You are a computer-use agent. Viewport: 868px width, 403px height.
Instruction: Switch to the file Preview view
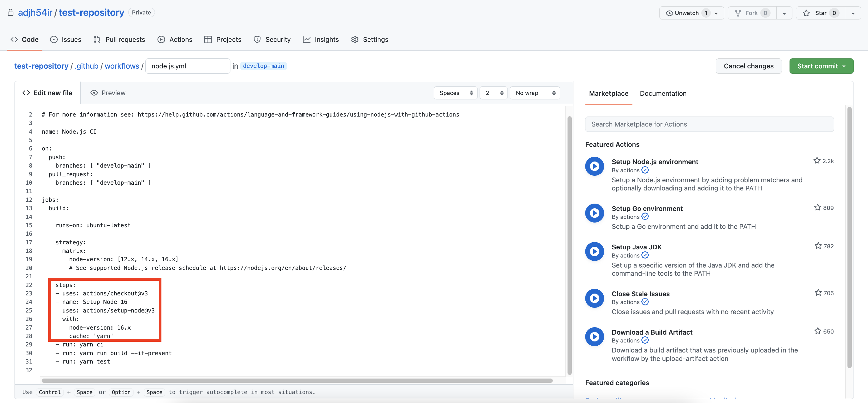(108, 93)
